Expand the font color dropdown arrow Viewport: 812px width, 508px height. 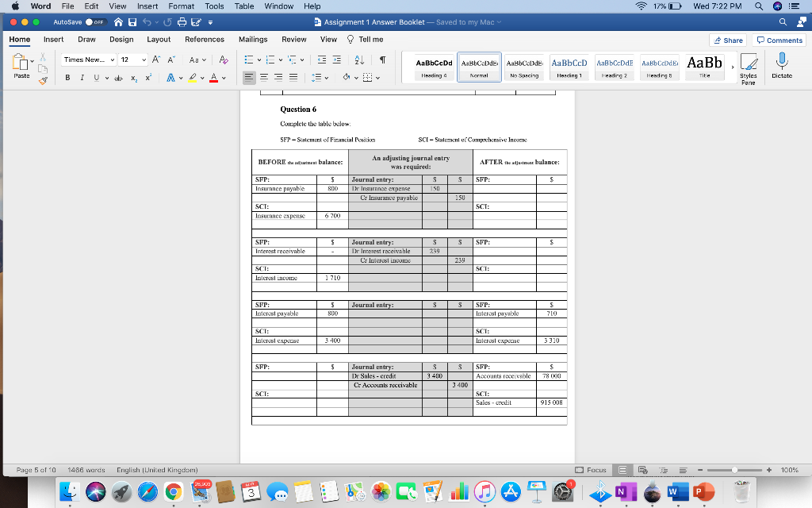tap(224, 78)
